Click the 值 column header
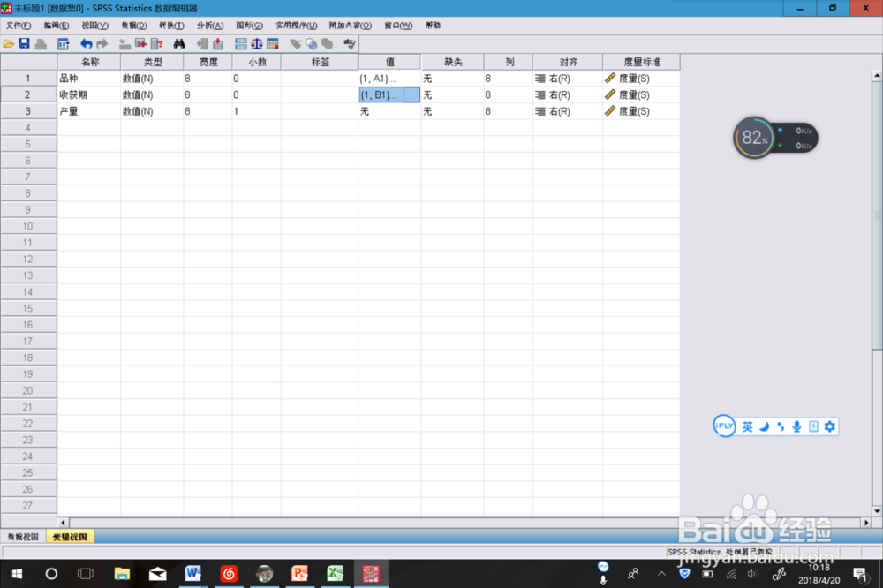This screenshot has height=588, width=883. pyautogui.click(x=389, y=62)
